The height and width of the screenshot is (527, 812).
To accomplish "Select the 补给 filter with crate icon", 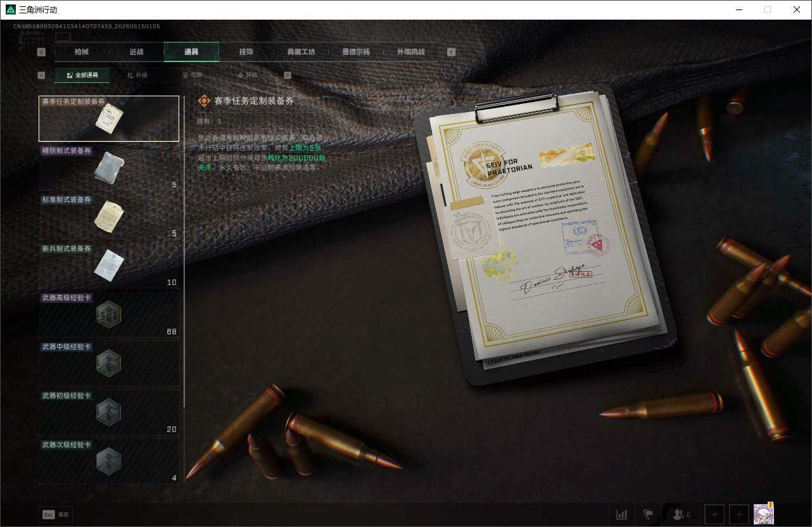I will point(137,75).
